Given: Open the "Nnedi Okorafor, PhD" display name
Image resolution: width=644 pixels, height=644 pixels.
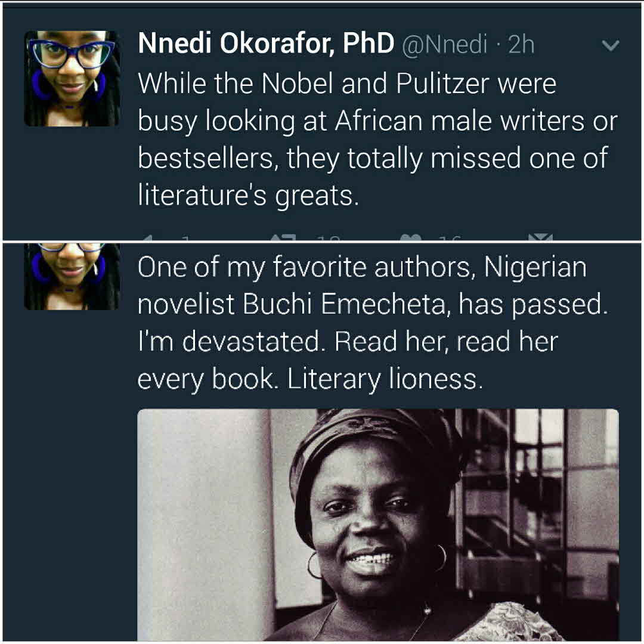Looking at the screenshot, I should (x=266, y=45).
